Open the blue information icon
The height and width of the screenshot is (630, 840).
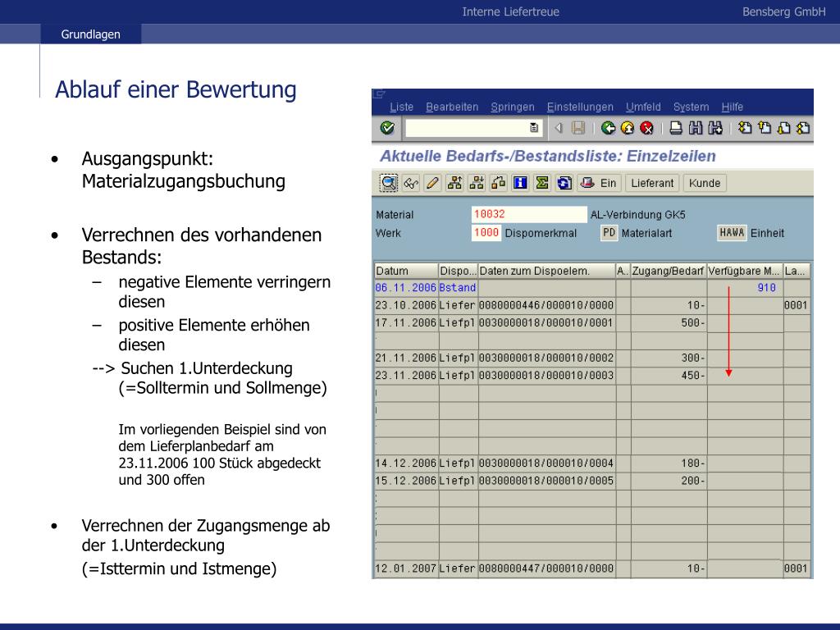click(x=520, y=183)
